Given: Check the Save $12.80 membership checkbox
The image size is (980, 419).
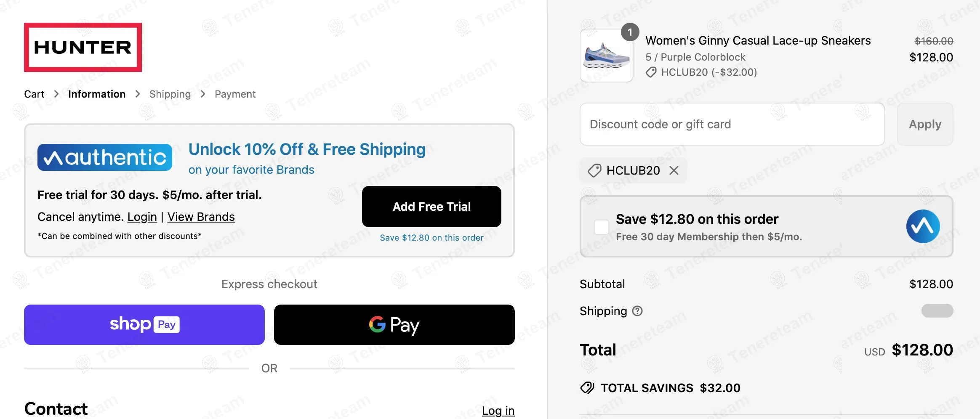Looking at the screenshot, I should coord(601,227).
